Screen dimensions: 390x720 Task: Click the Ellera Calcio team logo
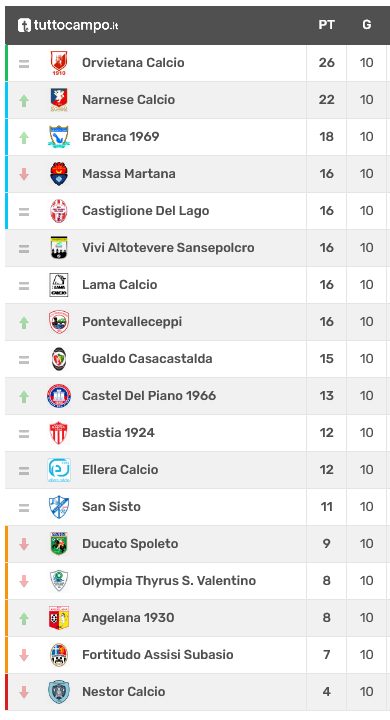tap(59, 470)
